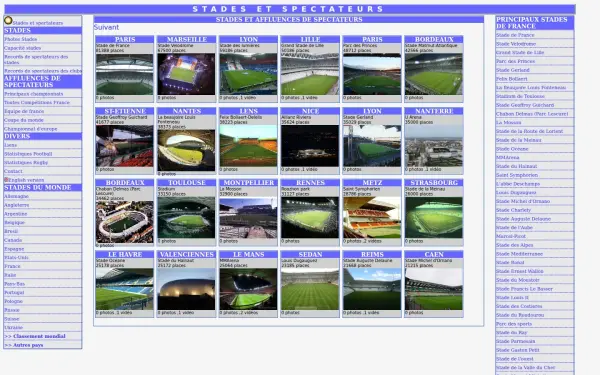Switch to English version

[26, 180]
